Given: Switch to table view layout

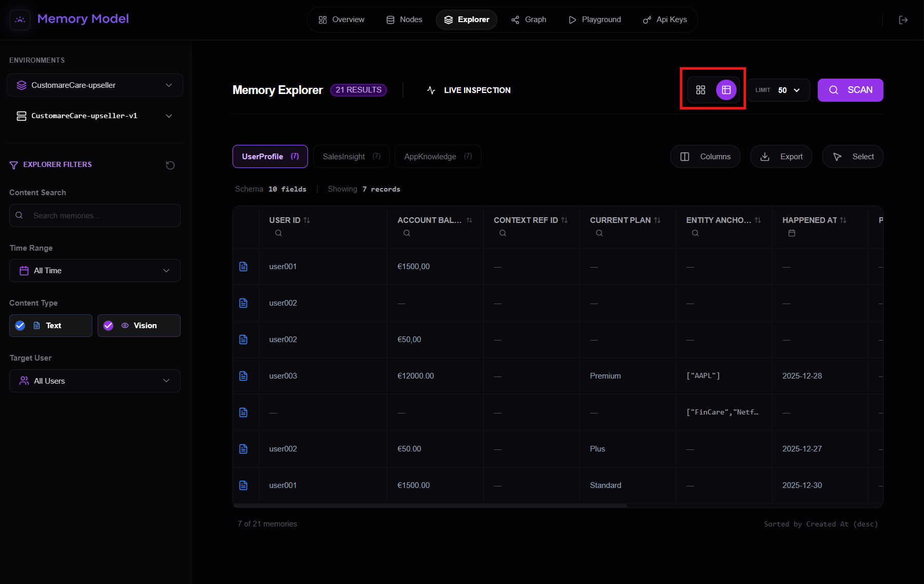Looking at the screenshot, I should click(726, 90).
